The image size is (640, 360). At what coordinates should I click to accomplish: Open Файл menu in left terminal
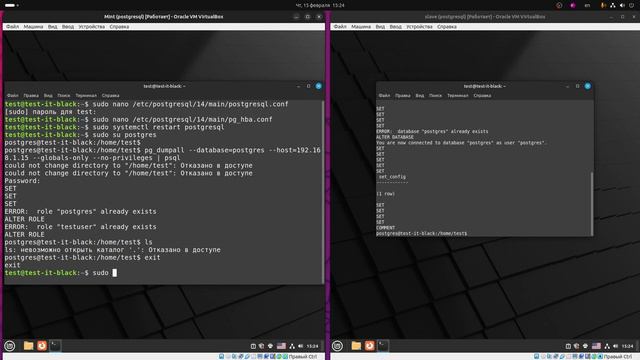click(12, 96)
